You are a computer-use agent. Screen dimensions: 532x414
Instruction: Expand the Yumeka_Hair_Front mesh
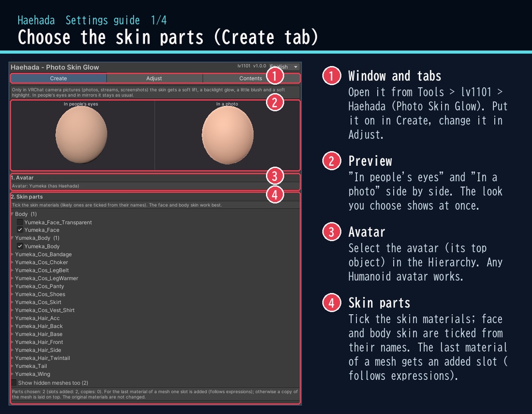[12, 342]
